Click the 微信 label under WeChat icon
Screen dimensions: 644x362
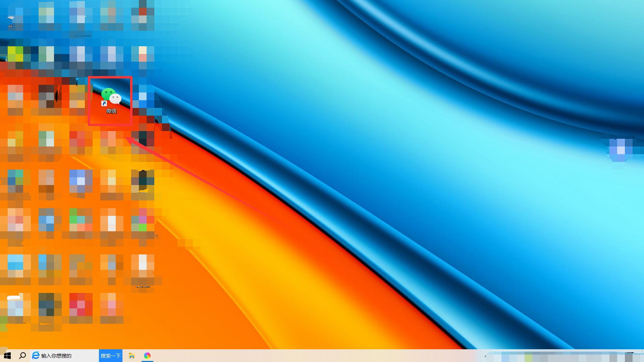(111, 111)
